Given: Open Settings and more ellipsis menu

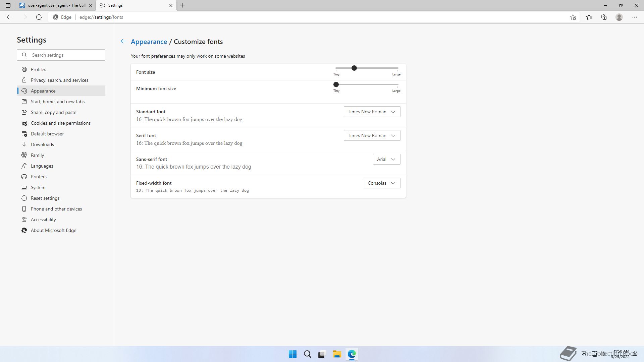Looking at the screenshot, I should 634,17.
